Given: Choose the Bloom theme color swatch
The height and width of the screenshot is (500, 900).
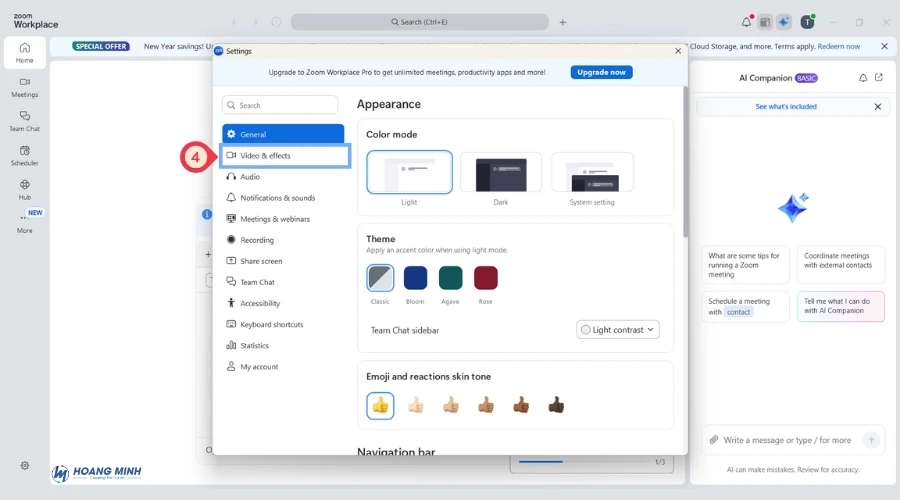Looking at the screenshot, I should pyautogui.click(x=415, y=278).
